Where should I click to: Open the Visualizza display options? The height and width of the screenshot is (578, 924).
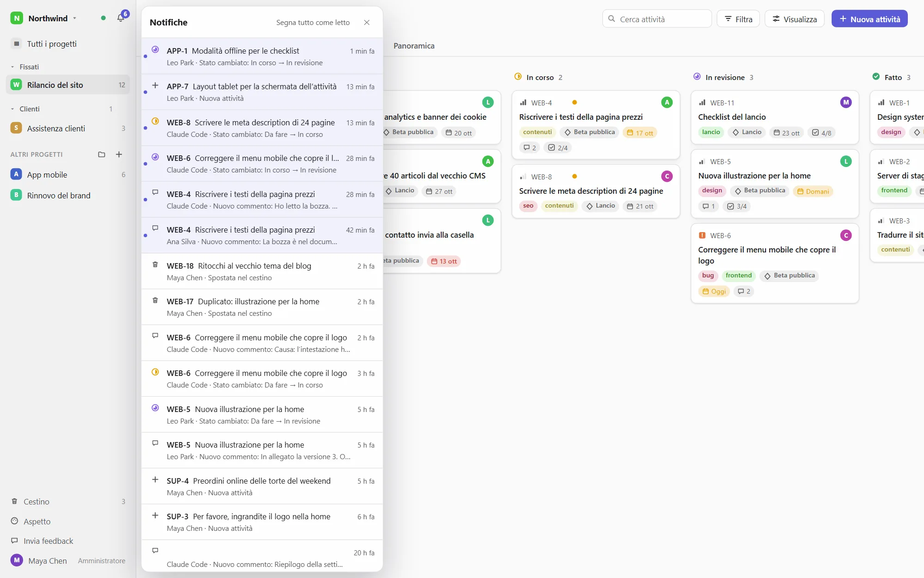pyautogui.click(x=795, y=19)
